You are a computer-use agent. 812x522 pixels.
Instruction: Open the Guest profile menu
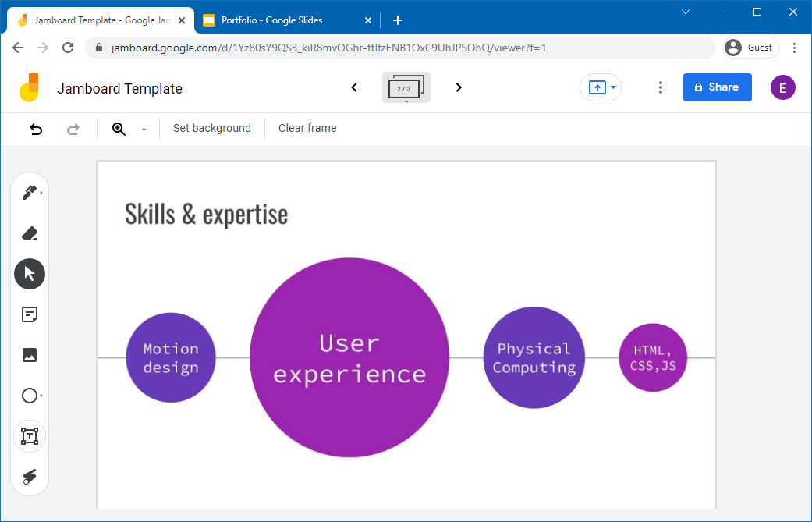[750, 47]
